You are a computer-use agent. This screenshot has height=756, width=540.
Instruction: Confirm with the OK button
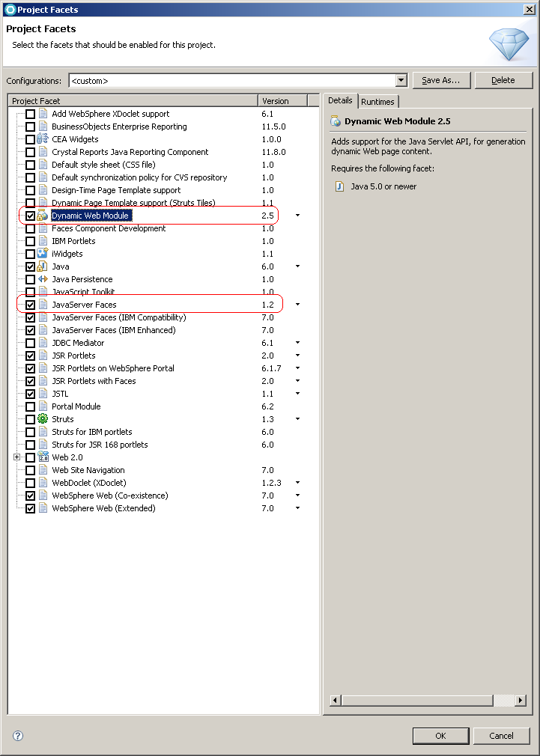coord(440,736)
